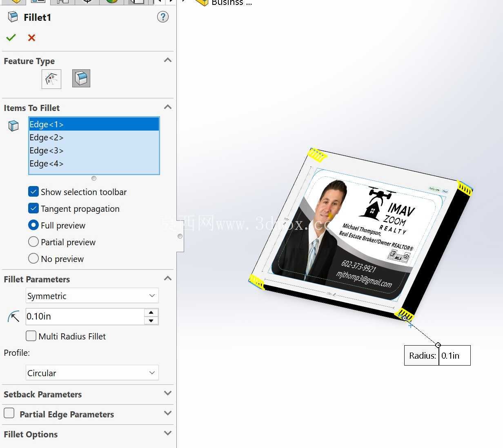Open the Circular profile dropdown
Image resolution: width=503 pixels, height=448 pixels.
coord(92,373)
